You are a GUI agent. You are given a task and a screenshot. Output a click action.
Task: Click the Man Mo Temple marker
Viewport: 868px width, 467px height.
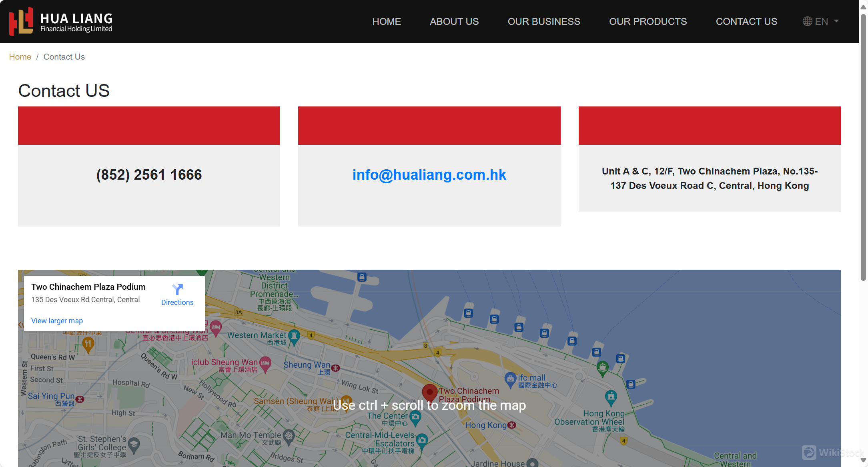coord(289,435)
